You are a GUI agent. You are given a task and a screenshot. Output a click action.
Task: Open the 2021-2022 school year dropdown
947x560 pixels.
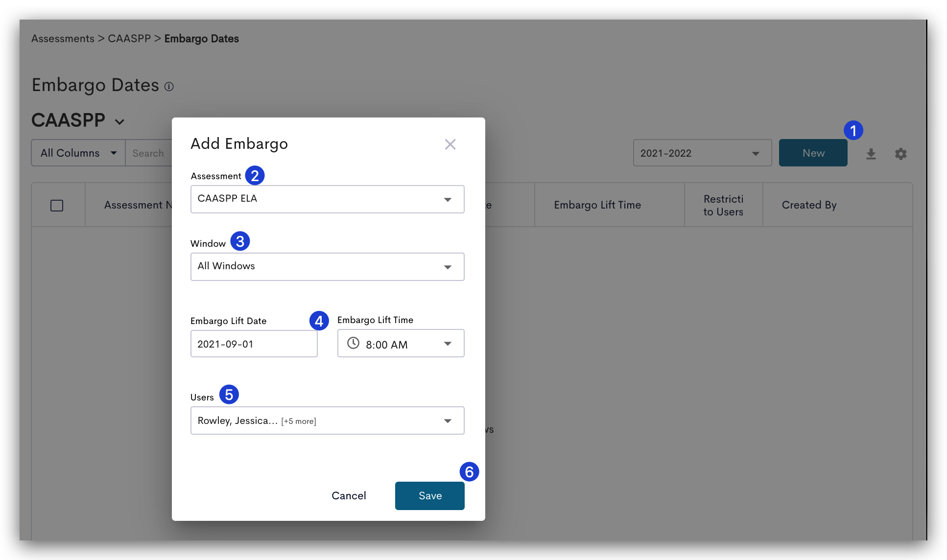702,153
